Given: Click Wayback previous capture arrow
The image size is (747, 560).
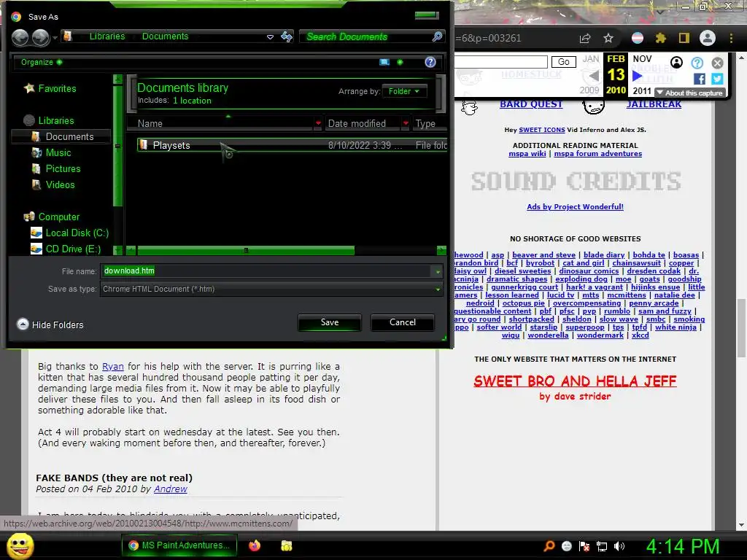Looking at the screenshot, I should pos(594,76).
